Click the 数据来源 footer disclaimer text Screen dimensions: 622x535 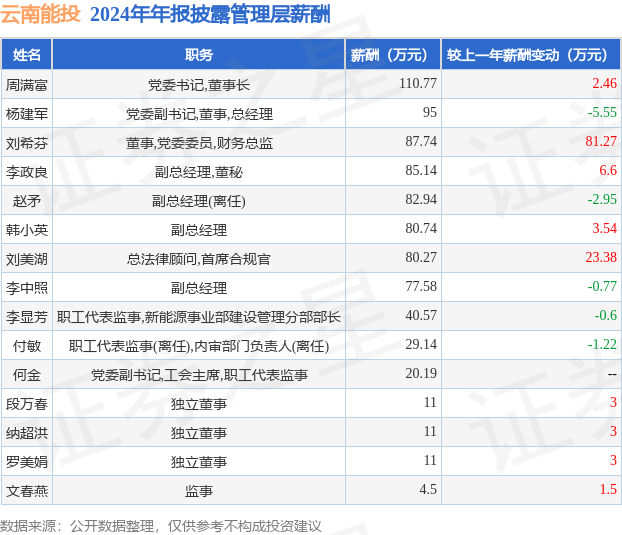click(161, 526)
